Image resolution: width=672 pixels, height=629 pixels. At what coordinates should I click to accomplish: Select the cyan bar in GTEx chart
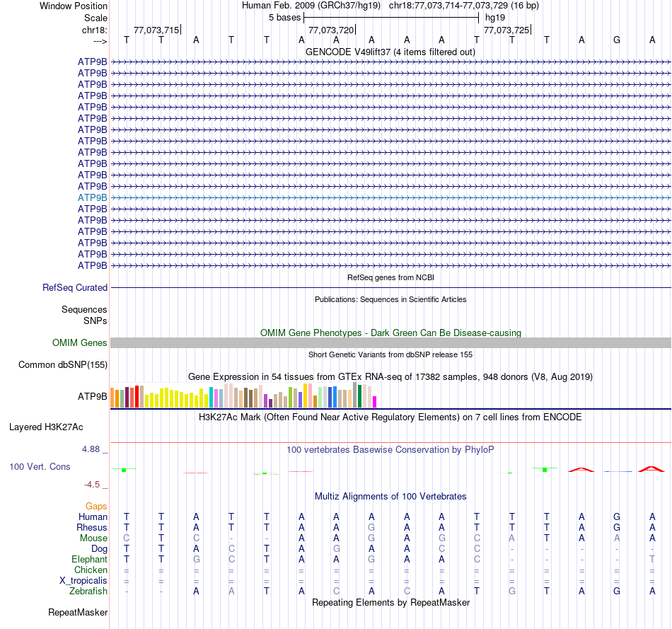tap(211, 397)
